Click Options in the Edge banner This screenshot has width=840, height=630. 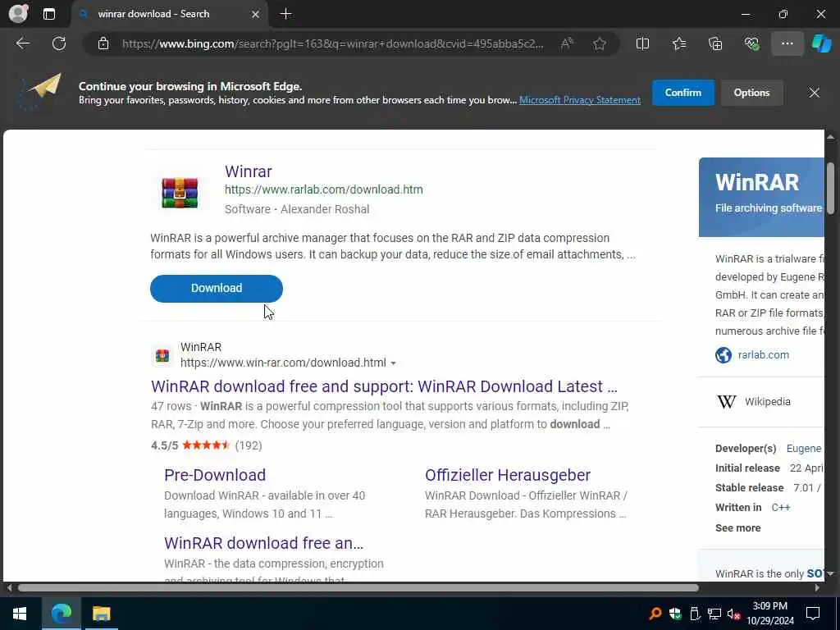tap(751, 93)
